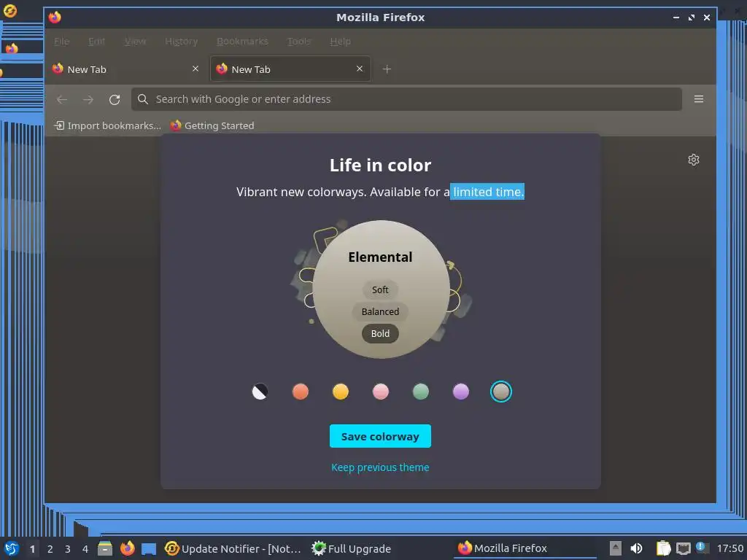Switch to workspace 2

click(50, 549)
